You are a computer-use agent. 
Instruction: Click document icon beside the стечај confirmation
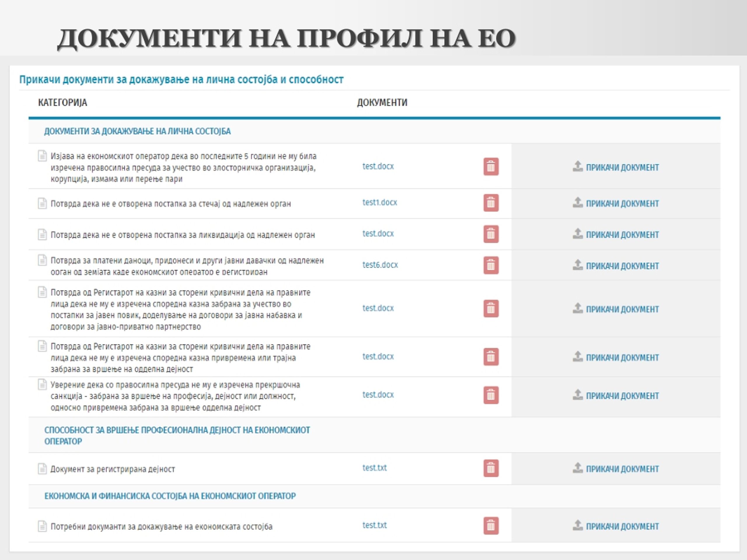click(42, 204)
